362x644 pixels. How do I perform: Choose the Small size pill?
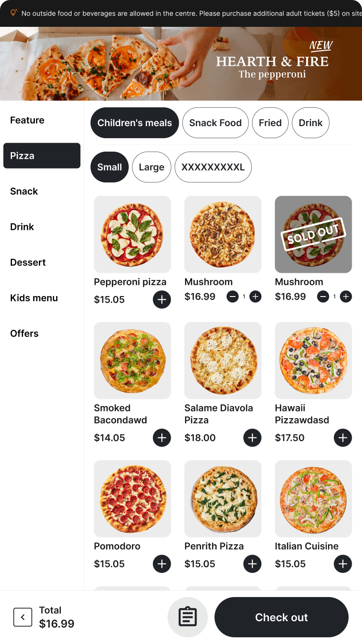point(109,167)
